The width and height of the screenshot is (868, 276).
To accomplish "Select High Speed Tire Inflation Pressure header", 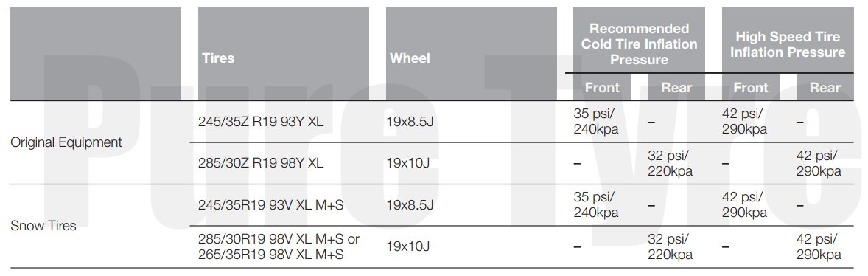I will [787, 44].
